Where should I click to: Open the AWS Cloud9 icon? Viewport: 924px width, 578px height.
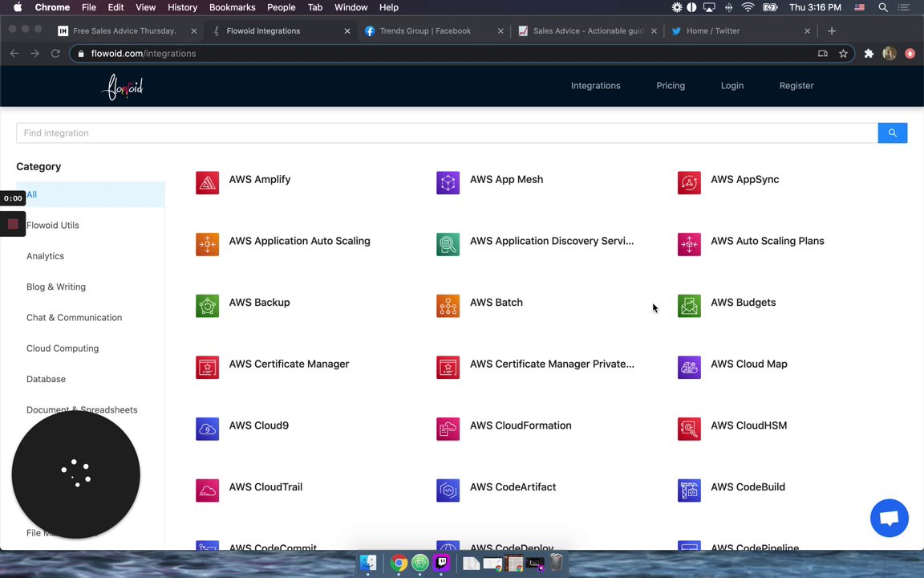[x=208, y=429]
